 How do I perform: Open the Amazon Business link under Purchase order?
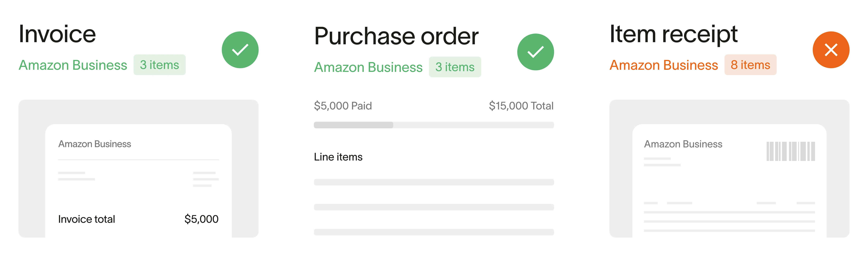368,67
